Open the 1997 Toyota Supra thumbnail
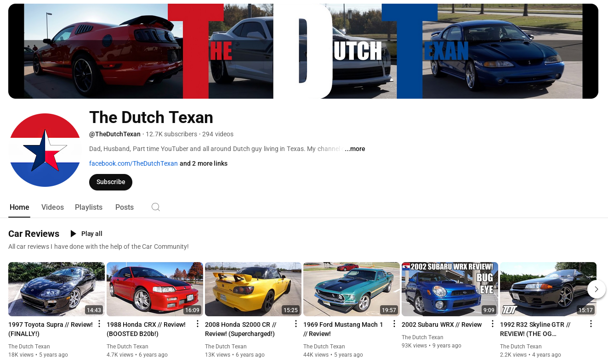Screen dimensions: 608x364 point(57,289)
